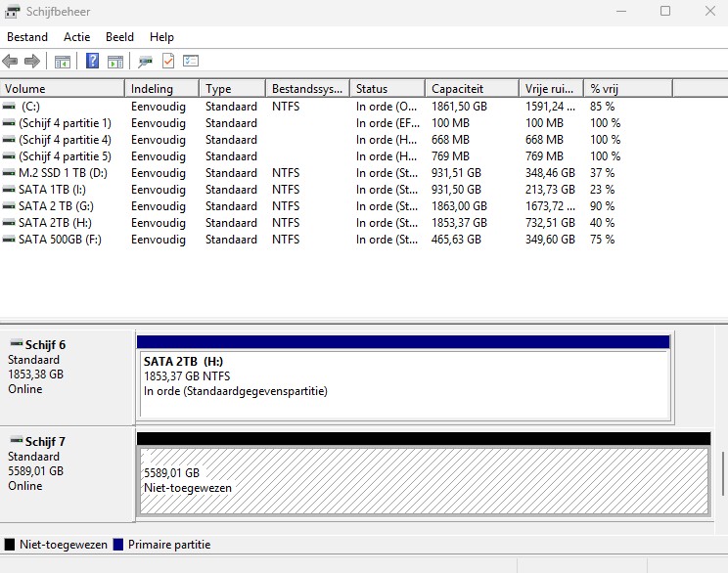Open the Bestand menu
The image size is (728, 573).
tap(27, 37)
